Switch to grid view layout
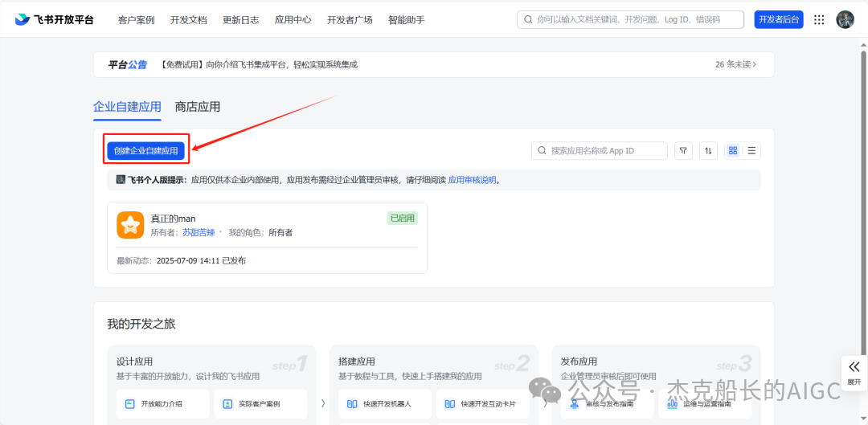 (733, 150)
